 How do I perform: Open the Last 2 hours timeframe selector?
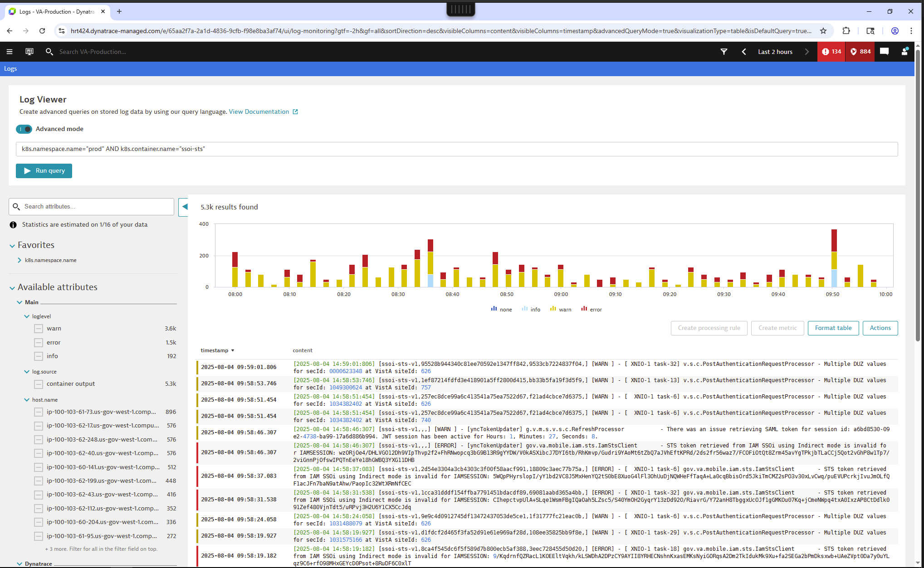tap(775, 52)
